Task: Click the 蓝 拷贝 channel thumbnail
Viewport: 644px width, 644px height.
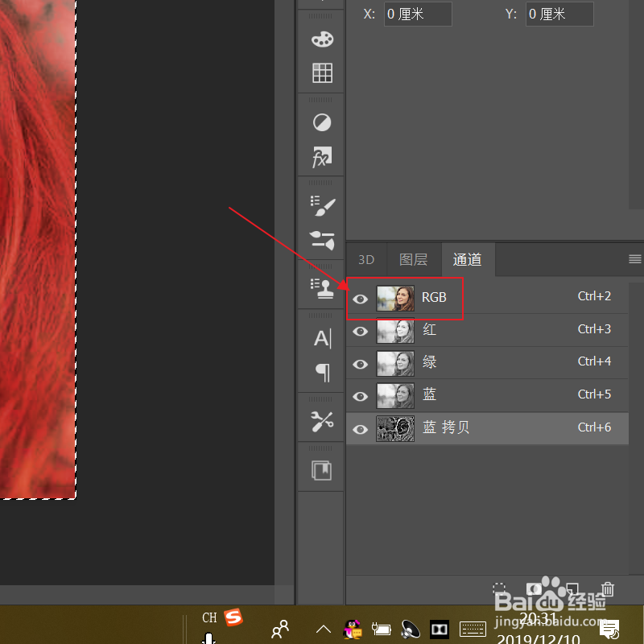Action: coord(395,429)
